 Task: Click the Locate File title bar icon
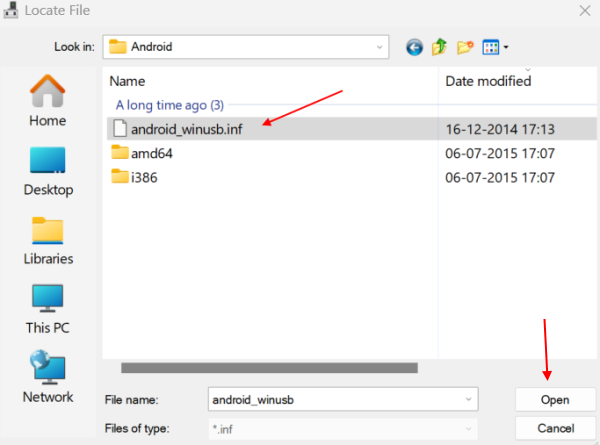[x=11, y=10]
